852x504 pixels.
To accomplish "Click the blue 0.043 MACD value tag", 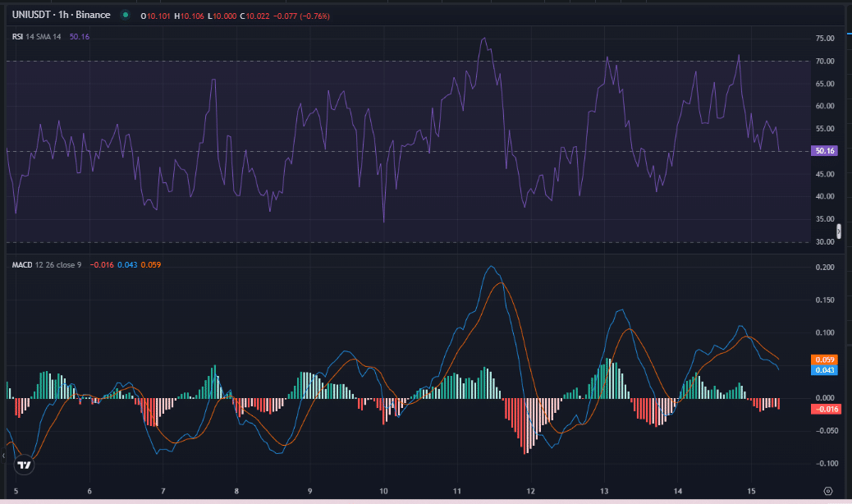I will click(x=824, y=370).
